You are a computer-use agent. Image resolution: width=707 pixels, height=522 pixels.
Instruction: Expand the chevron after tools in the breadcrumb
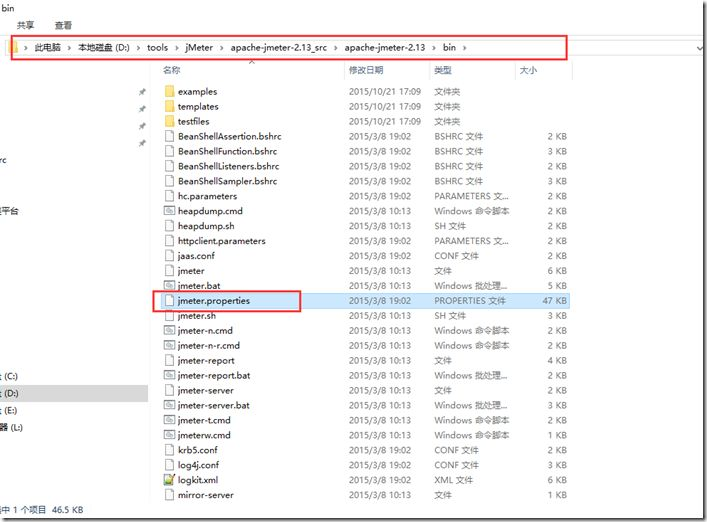(176, 47)
